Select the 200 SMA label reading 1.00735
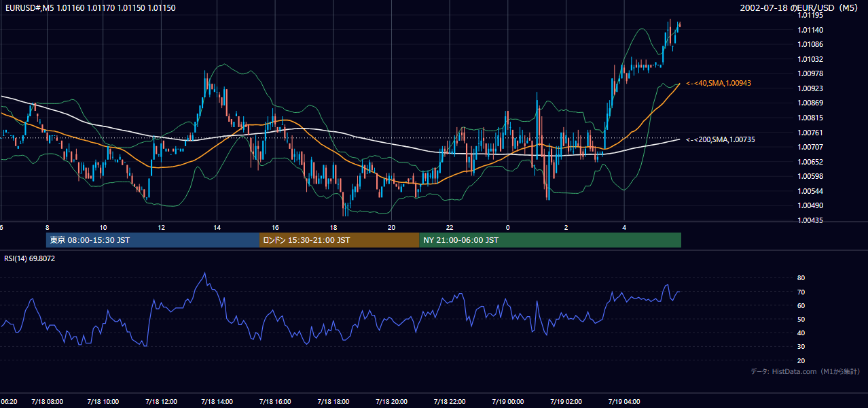This screenshot has width=868, height=408. coord(721,139)
